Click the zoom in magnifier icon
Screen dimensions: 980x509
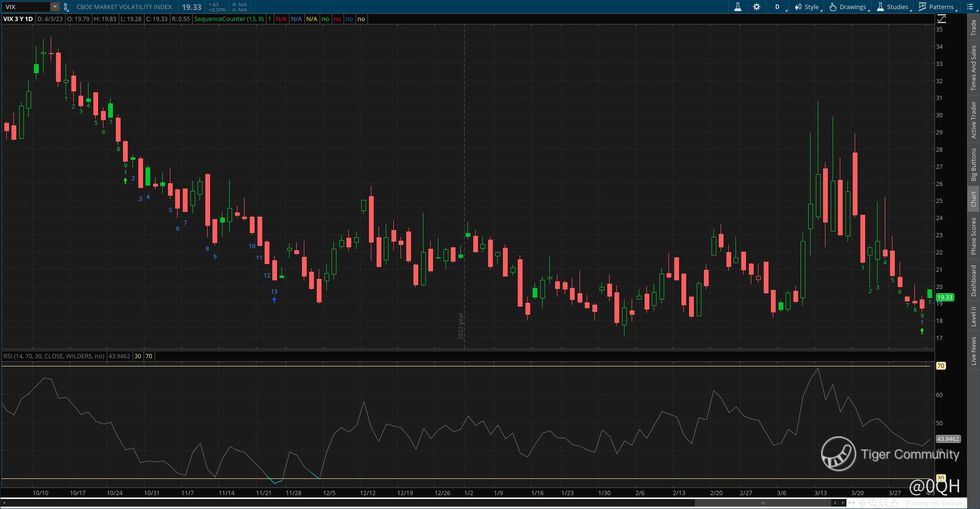[x=873, y=503]
